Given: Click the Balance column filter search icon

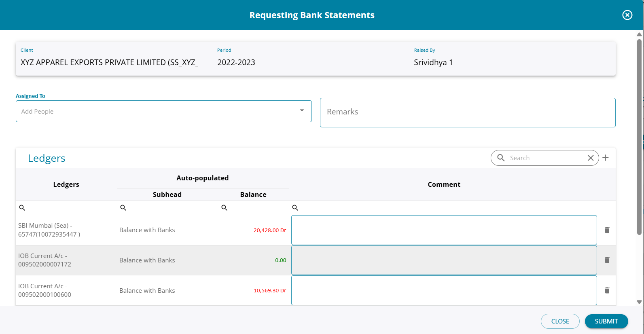Looking at the screenshot, I should point(225,208).
